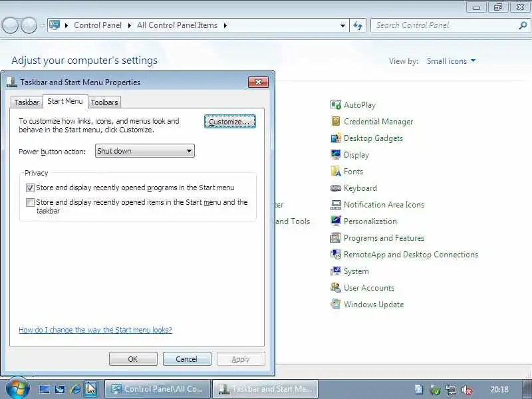Open the Fonts folder icon
The width and height of the screenshot is (532, 399).
click(x=336, y=172)
